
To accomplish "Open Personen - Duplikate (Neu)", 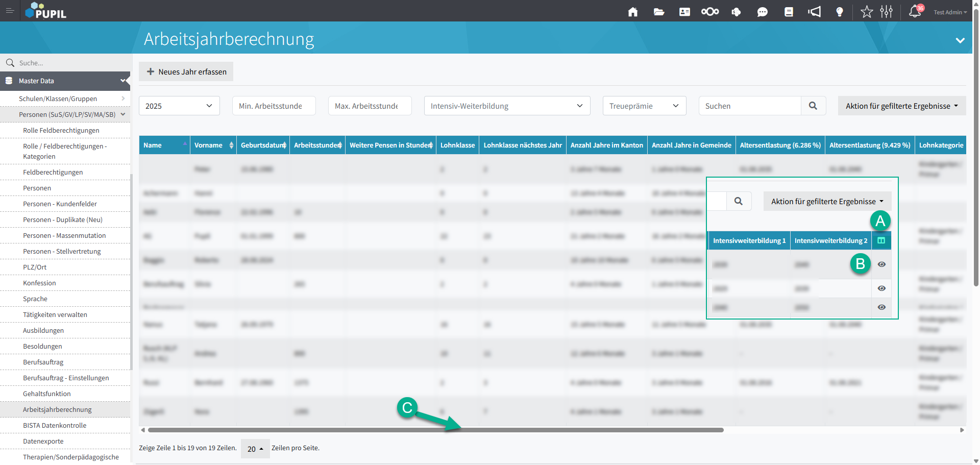I will click(x=63, y=219).
